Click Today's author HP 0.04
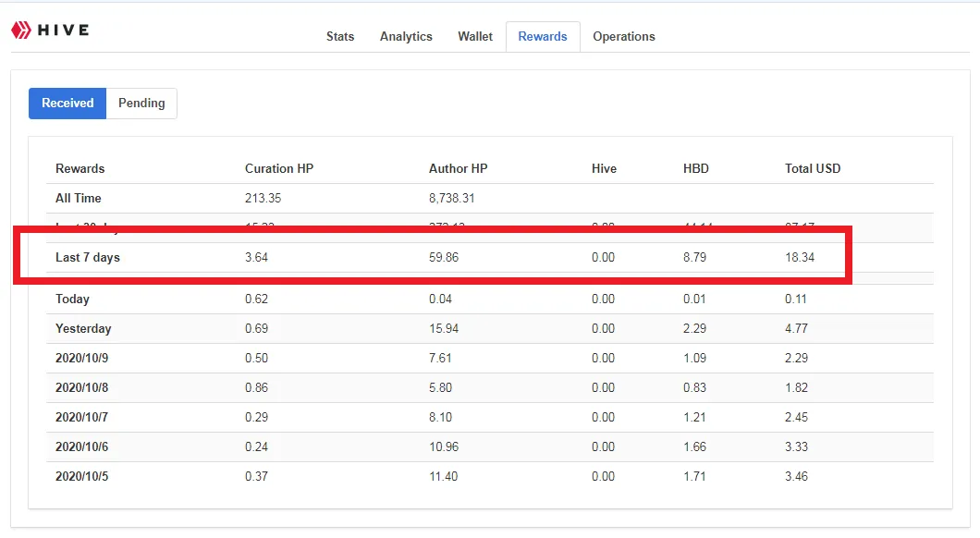This screenshot has width=980, height=538. [440, 299]
